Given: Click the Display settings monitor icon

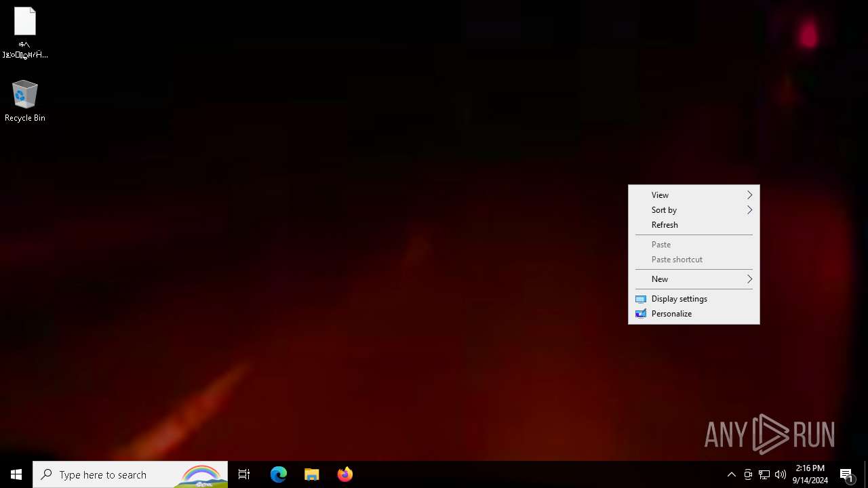Looking at the screenshot, I should click(641, 299).
